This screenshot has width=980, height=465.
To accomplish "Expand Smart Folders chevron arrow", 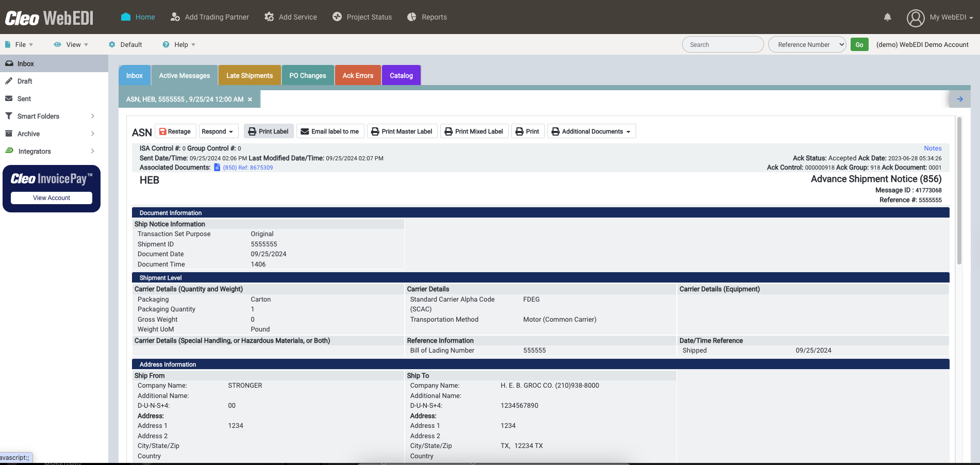I will click(x=93, y=116).
